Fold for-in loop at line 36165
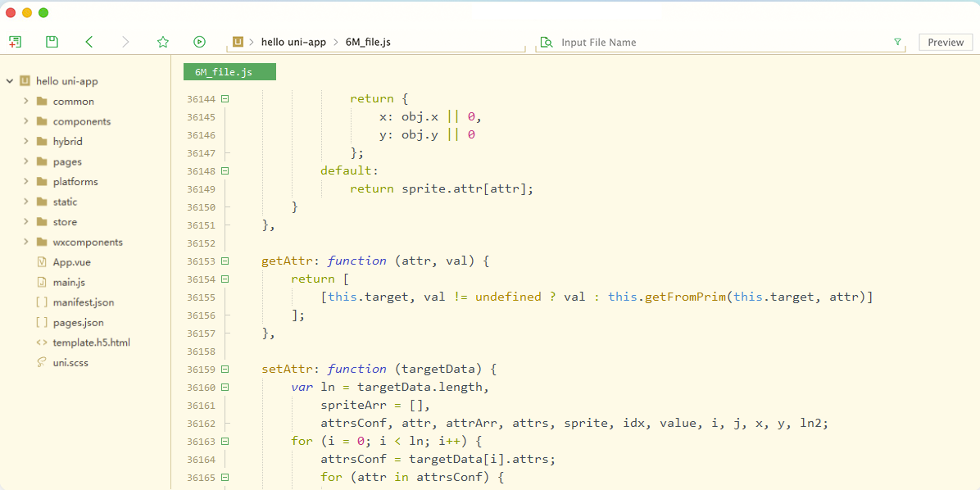 point(225,477)
